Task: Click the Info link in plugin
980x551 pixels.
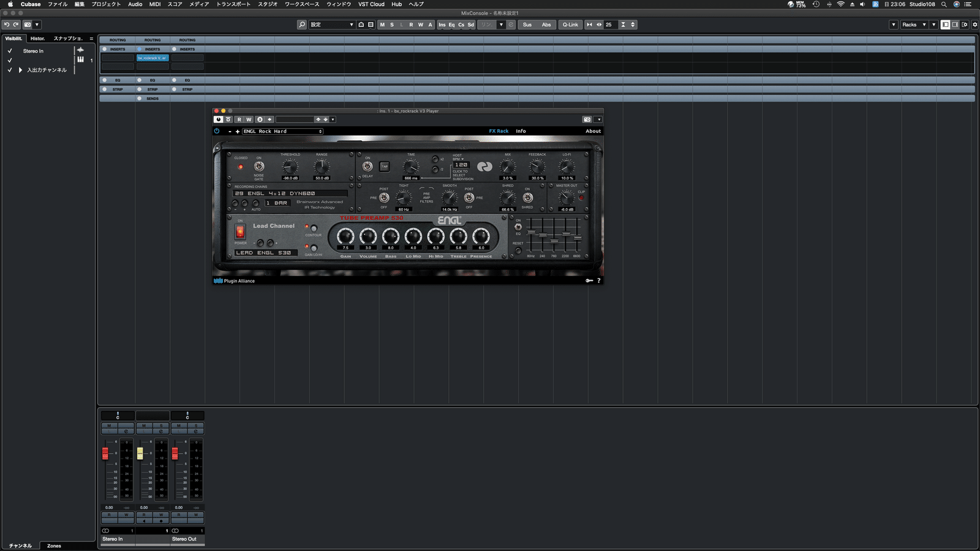Action: coord(521,131)
